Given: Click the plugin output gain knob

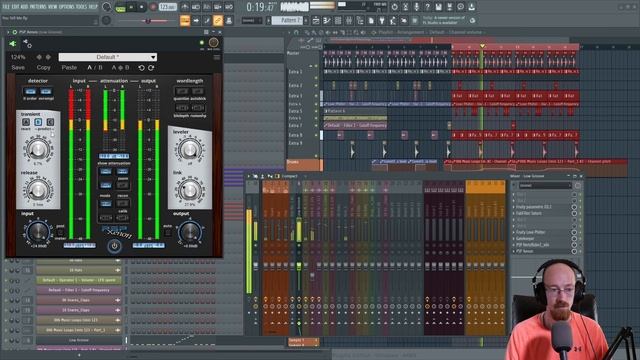Looking at the screenshot, I should coord(190,232).
